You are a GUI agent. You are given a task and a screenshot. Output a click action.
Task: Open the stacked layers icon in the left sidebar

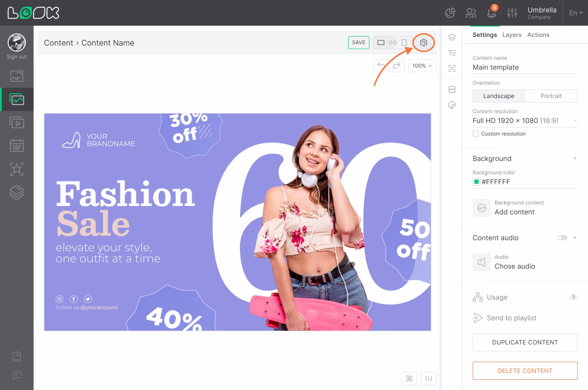tap(17, 192)
